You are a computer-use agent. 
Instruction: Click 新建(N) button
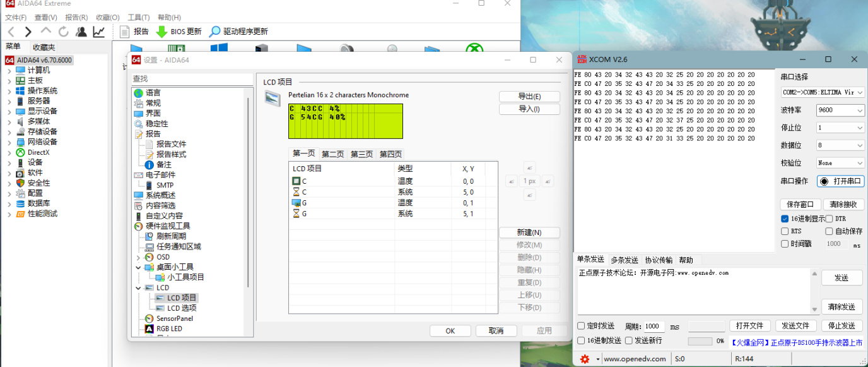(529, 232)
